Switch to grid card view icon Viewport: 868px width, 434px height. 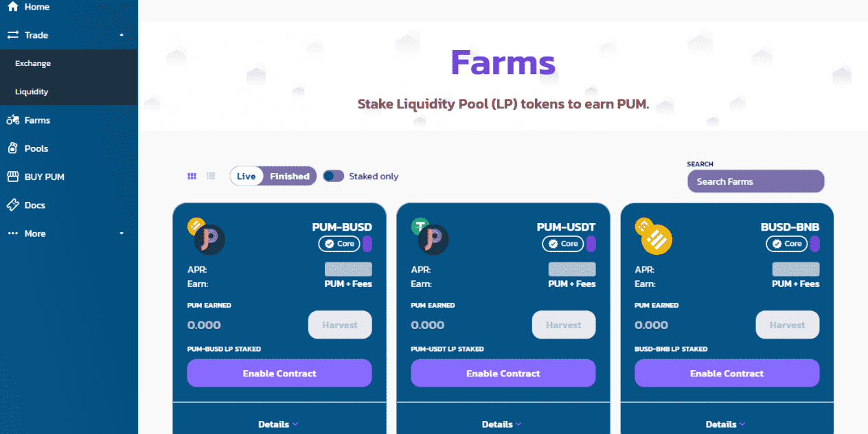[192, 176]
